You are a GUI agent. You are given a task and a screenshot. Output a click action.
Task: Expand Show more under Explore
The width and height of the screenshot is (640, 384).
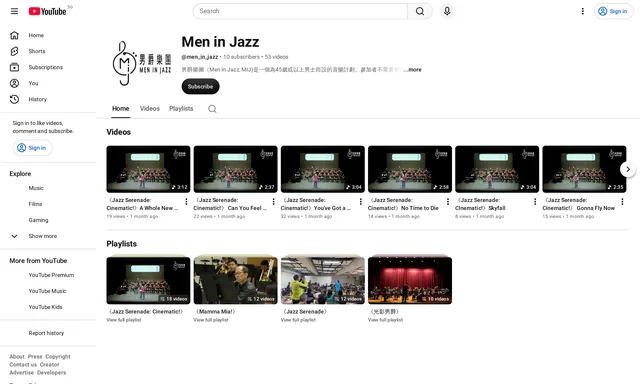[x=48, y=236]
